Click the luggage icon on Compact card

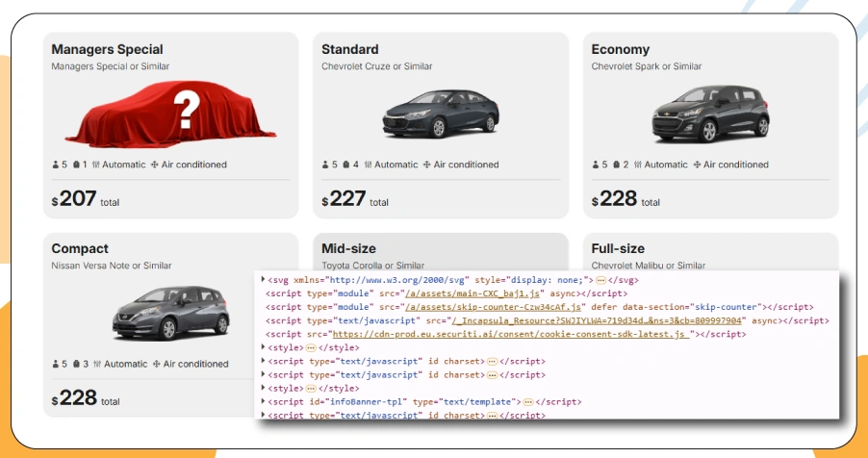[x=76, y=364]
